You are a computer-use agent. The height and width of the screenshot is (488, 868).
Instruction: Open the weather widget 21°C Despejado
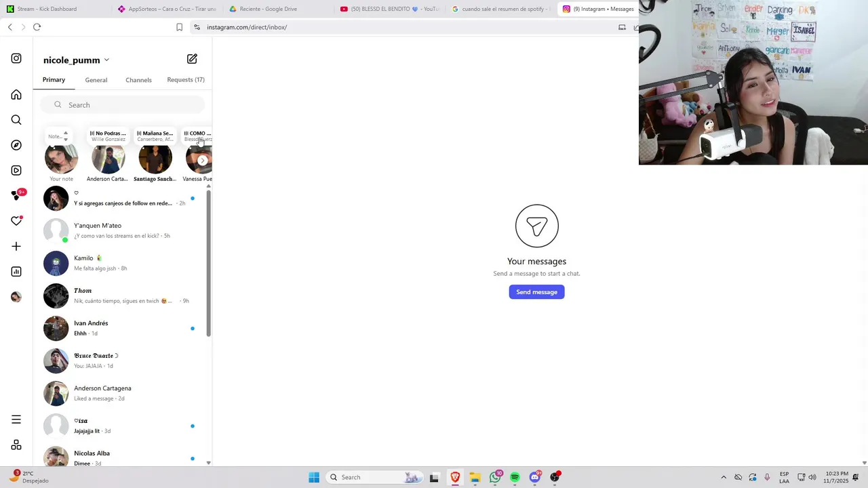tap(29, 477)
